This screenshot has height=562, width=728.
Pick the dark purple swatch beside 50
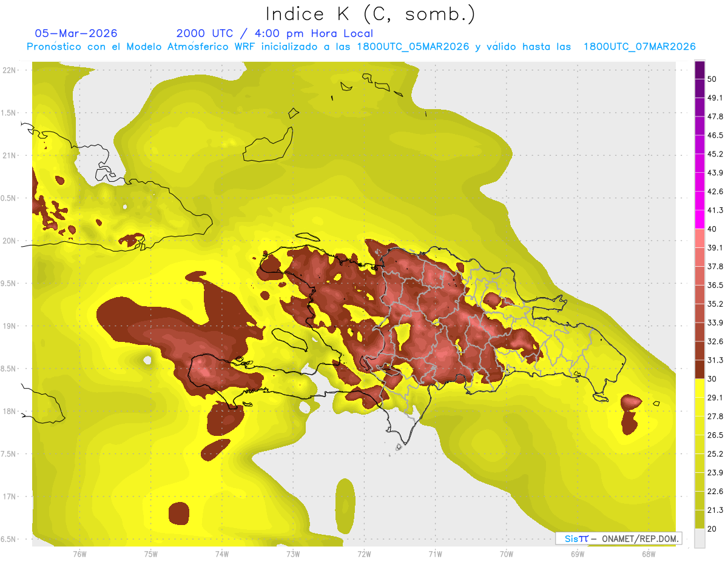click(x=699, y=70)
